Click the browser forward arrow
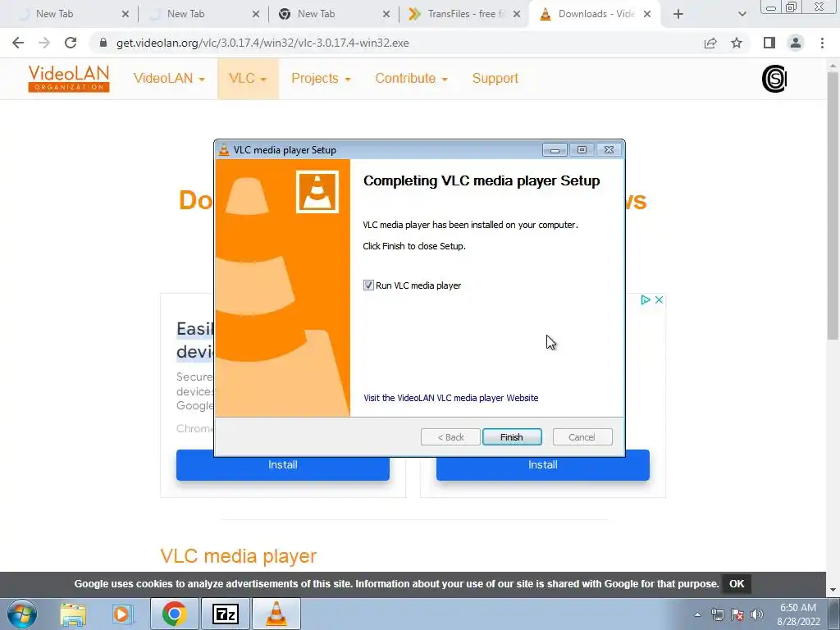 [44, 43]
